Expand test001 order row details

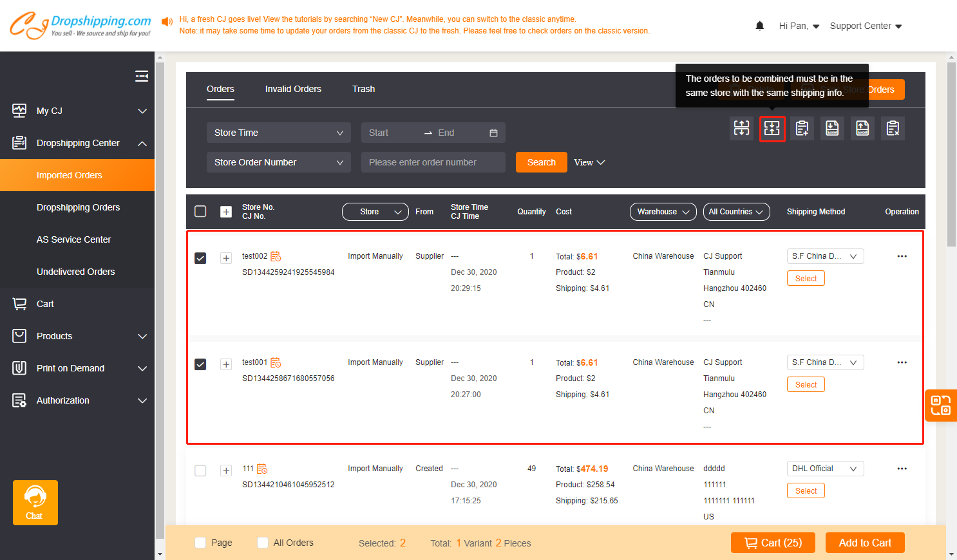[226, 364]
